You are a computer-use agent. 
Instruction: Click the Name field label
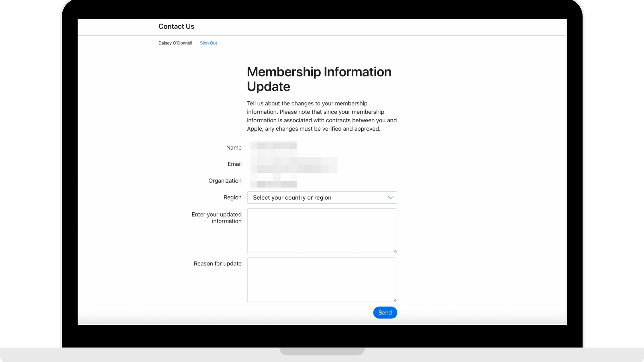coord(233,148)
